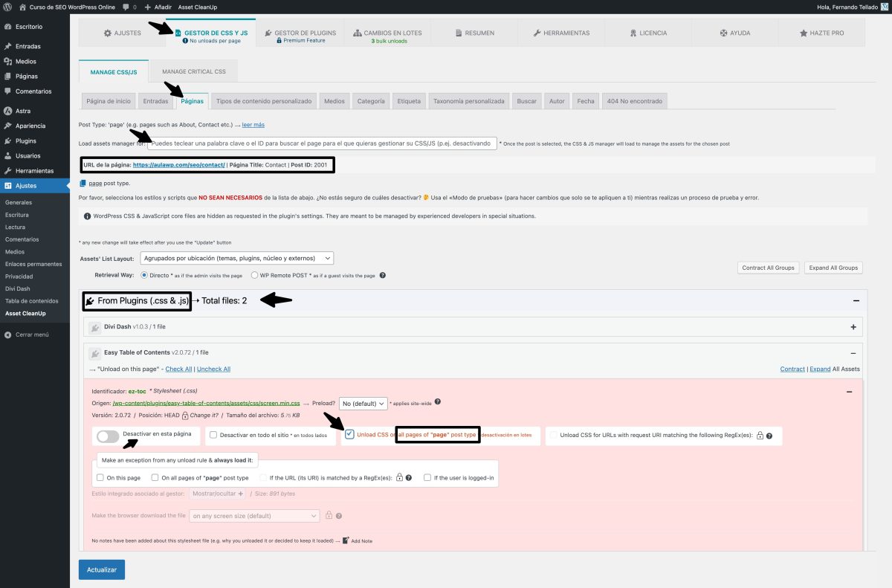Click Expand All Groups
892x588 pixels.
point(833,268)
